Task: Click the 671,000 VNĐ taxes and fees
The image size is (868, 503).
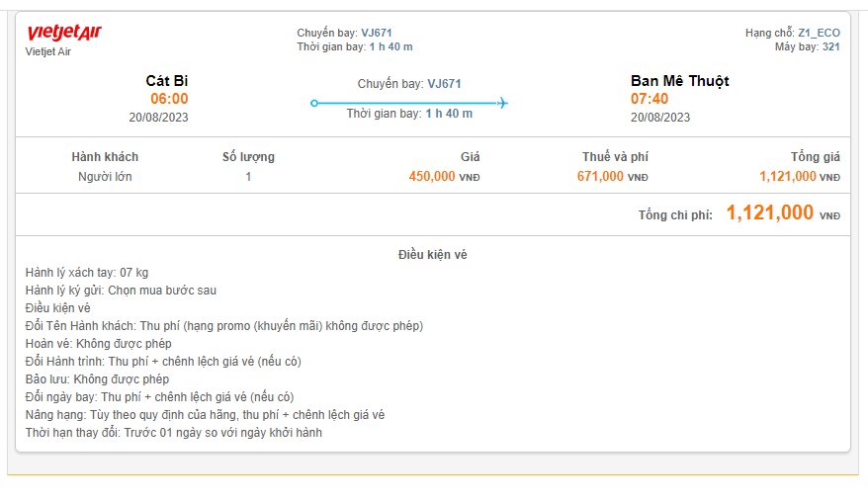Action: (612, 177)
